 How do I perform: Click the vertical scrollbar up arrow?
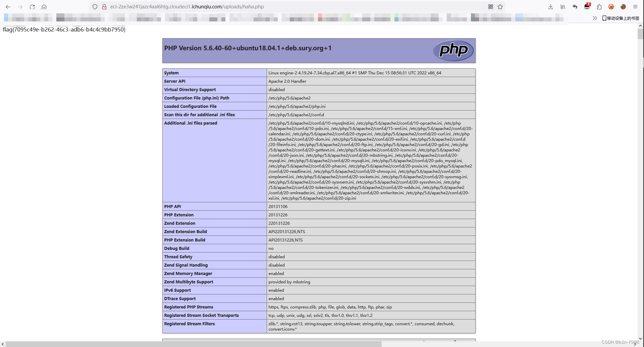[641, 26]
